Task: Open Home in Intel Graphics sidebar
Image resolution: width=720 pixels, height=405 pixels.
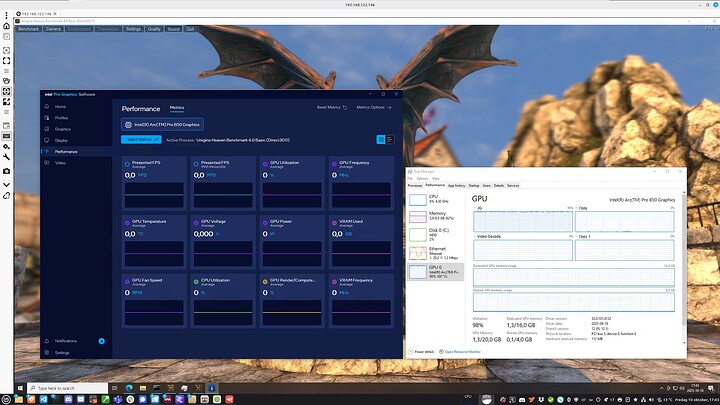Action: point(60,106)
